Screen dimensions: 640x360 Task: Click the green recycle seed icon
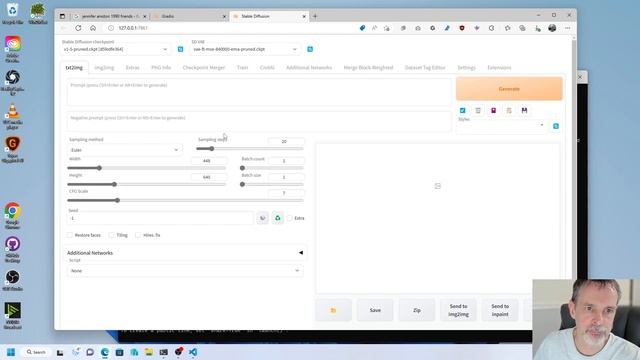(x=278, y=218)
